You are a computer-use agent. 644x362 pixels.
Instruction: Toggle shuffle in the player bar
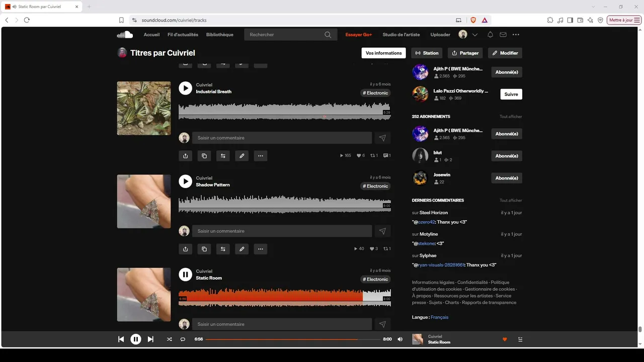(169, 339)
